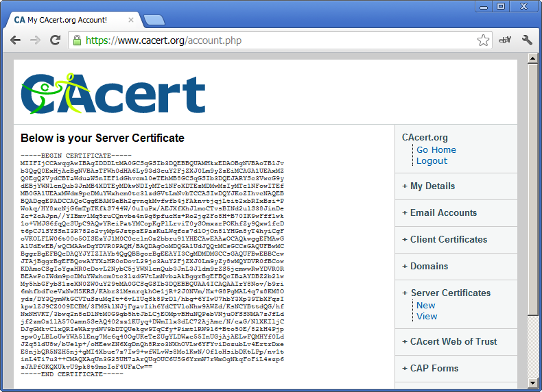
Task: Close the My CAcert.org Account tab
Action: 131,20
